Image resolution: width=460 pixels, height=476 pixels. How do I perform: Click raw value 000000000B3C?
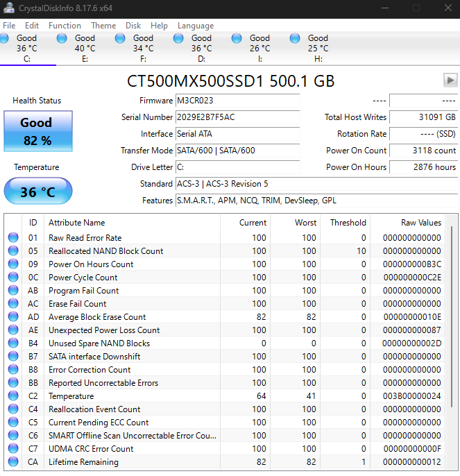pyautogui.click(x=411, y=264)
